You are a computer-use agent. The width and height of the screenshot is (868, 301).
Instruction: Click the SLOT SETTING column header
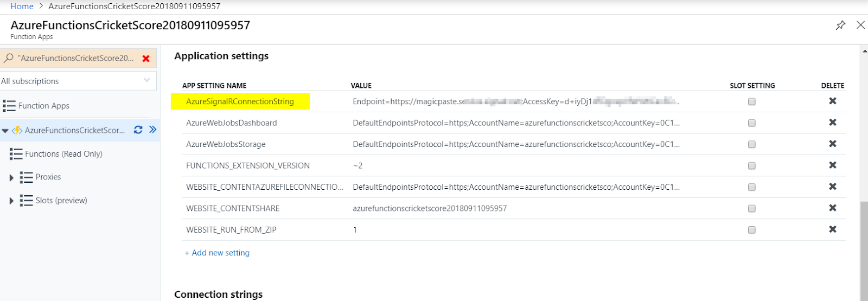(752, 86)
